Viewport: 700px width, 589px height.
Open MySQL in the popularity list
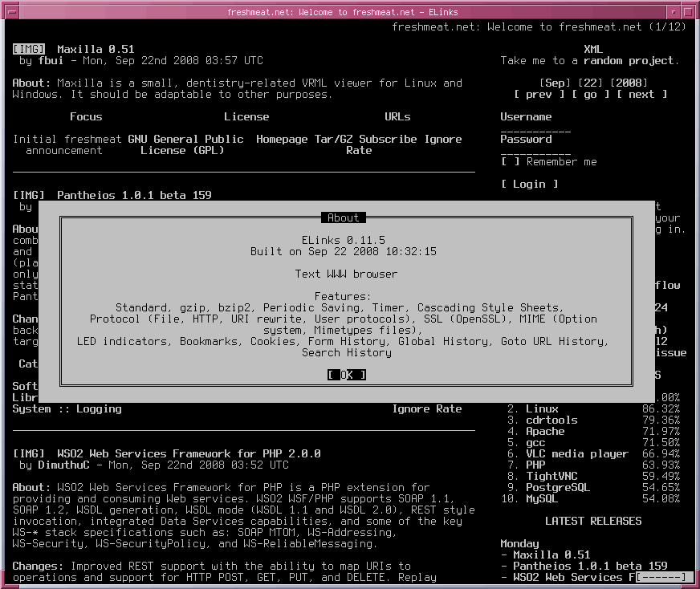(x=542, y=498)
